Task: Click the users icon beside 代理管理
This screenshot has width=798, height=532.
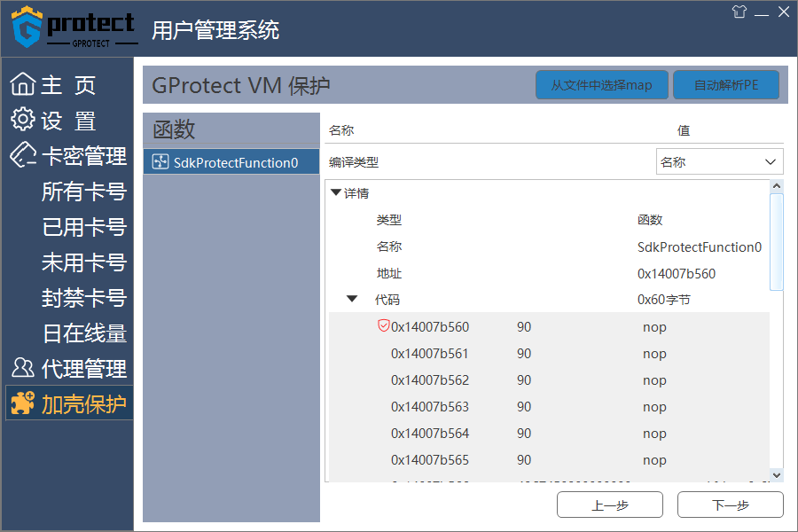Action: click(23, 368)
